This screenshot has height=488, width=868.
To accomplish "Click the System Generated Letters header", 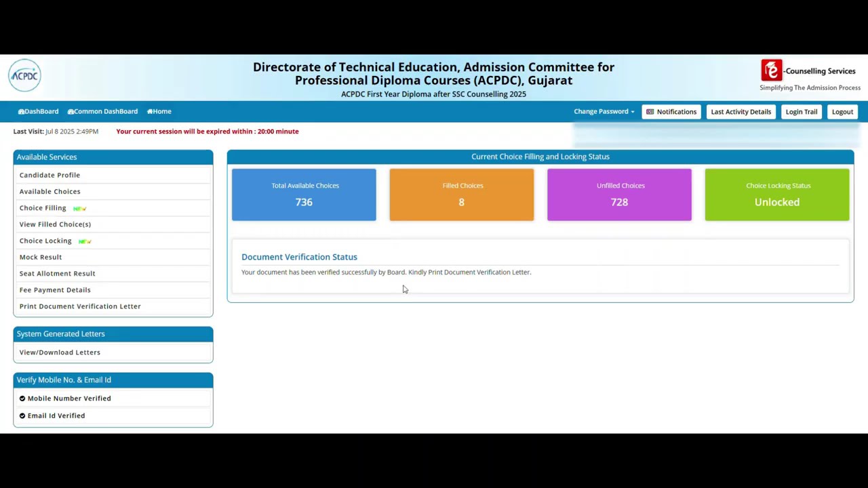I will click(113, 333).
